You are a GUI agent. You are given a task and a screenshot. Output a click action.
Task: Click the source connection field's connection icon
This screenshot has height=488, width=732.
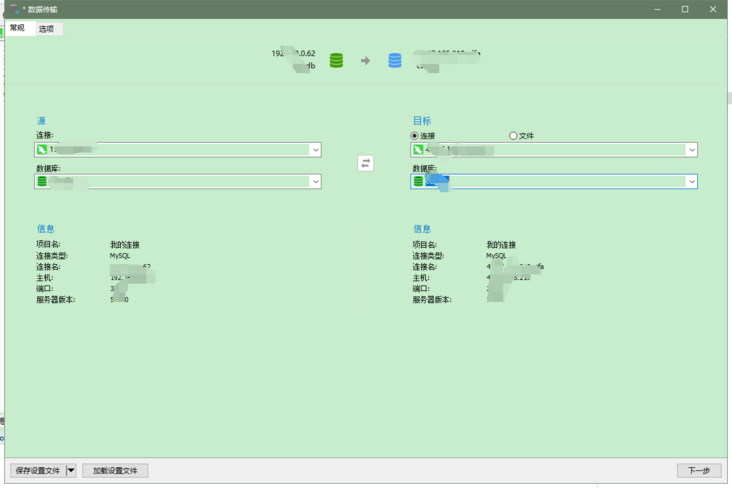[x=42, y=150]
